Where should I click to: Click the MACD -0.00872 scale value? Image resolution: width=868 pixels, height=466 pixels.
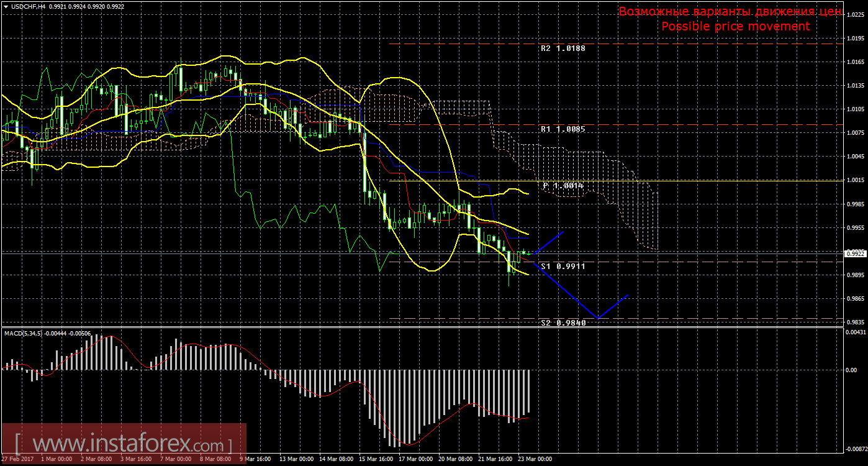point(854,448)
